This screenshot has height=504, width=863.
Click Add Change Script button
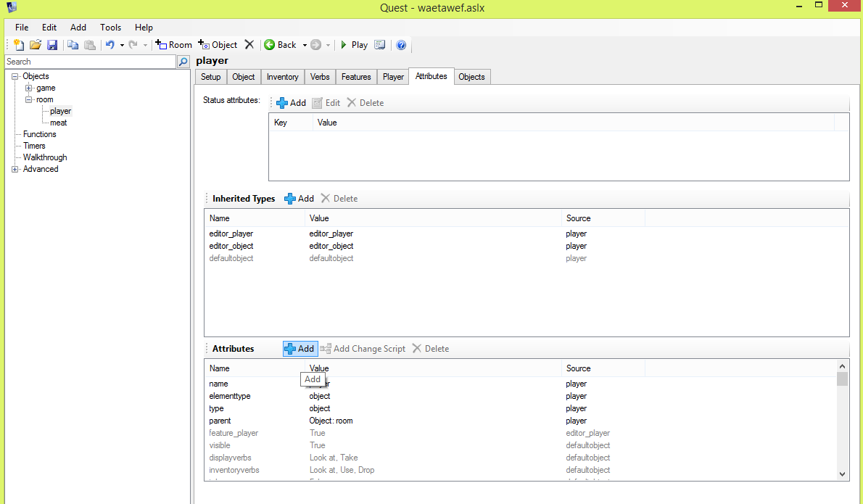click(x=363, y=349)
